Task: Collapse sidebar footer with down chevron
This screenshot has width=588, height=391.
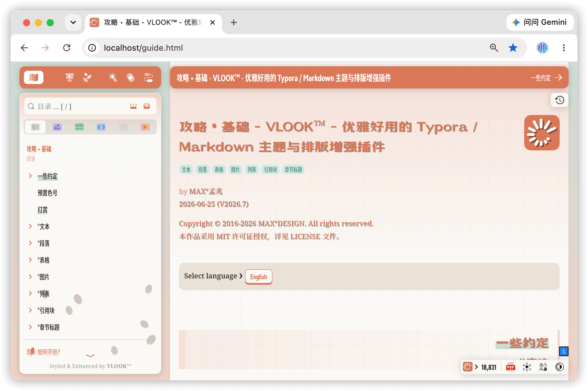Action: click(90, 356)
